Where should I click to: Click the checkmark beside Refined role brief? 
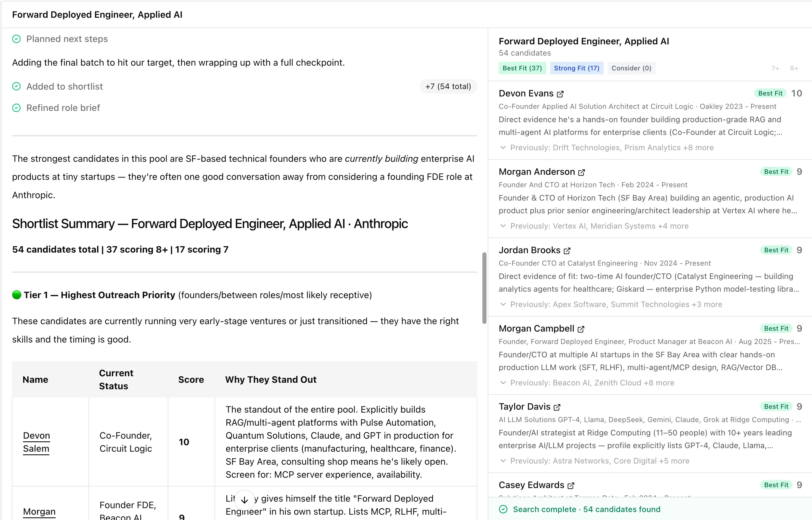pyautogui.click(x=17, y=108)
